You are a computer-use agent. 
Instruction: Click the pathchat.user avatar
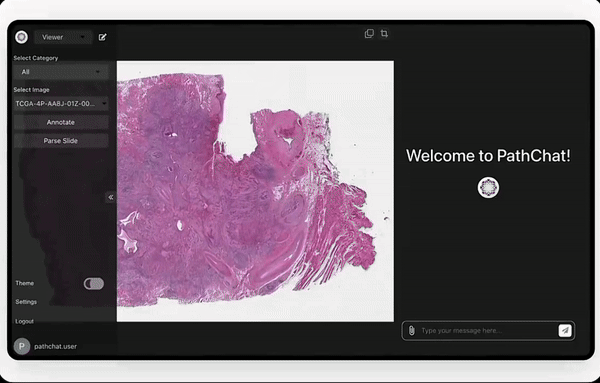click(22, 346)
